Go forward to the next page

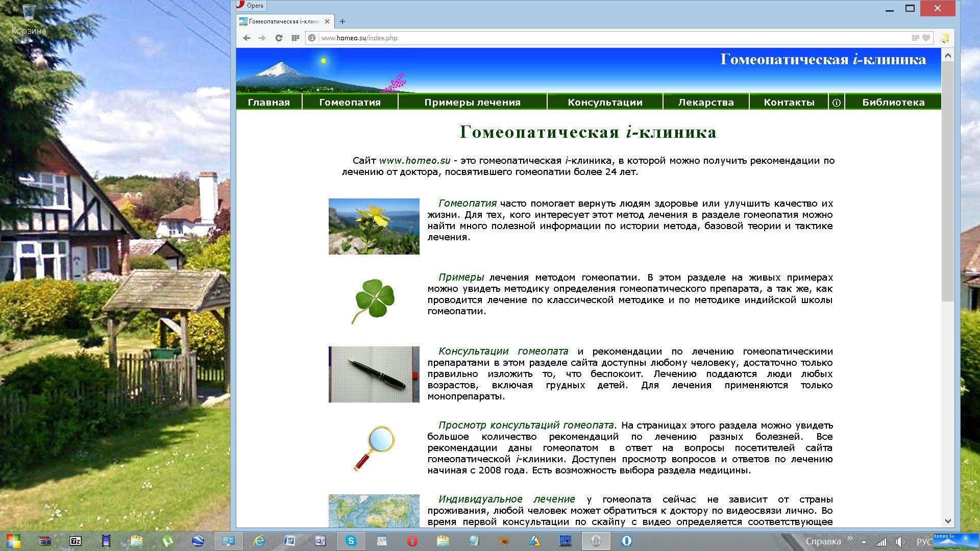pos(262,38)
